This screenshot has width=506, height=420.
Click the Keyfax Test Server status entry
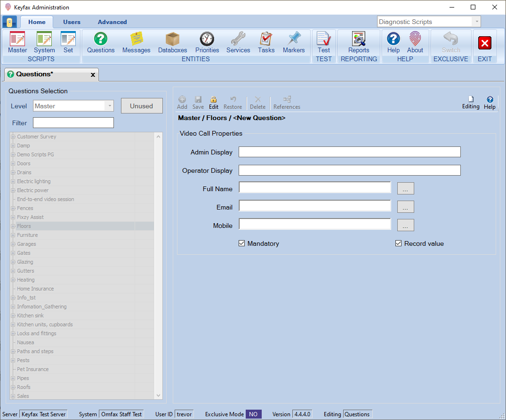pyautogui.click(x=44, y=414)
